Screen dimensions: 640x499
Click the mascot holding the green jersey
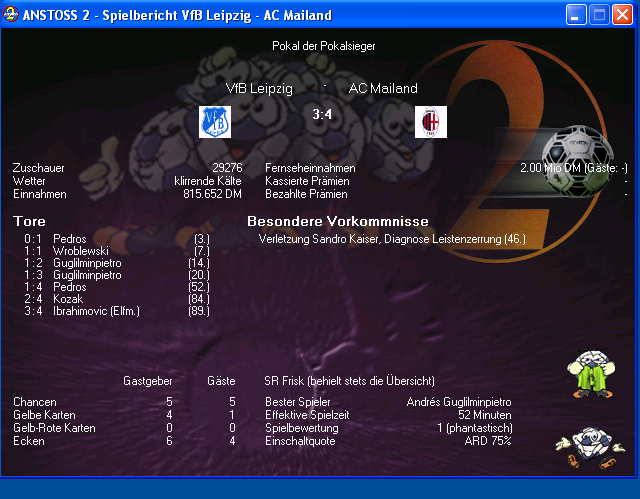pyautogui.click(x=589, y=374)
